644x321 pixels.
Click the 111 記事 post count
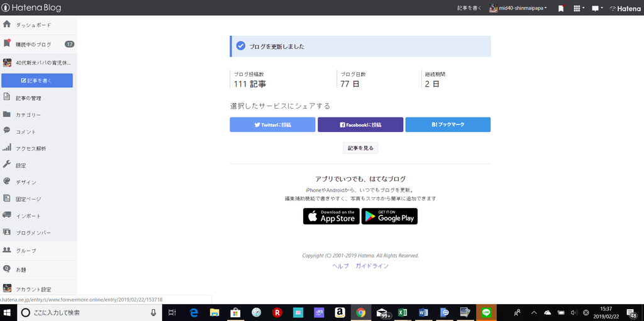[250, 84]
